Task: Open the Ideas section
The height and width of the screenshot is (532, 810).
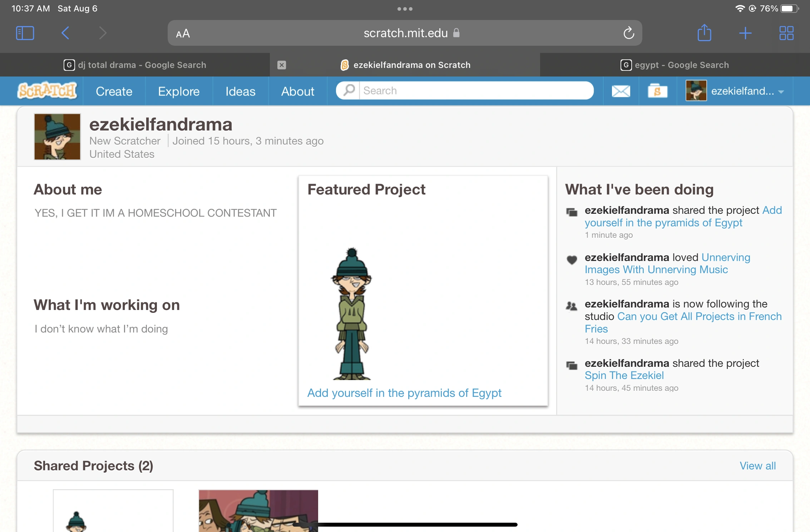Action: (240, 91)
